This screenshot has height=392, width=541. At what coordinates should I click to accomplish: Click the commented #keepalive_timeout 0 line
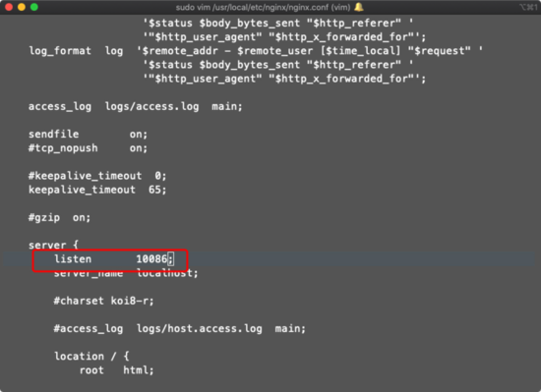click(x=97, y=176)
